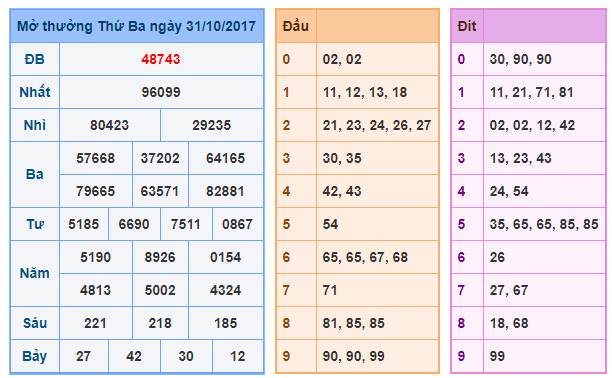Click the Nhì prize number 80423
Screen dimensions: 612x378
tap(109, 125)
